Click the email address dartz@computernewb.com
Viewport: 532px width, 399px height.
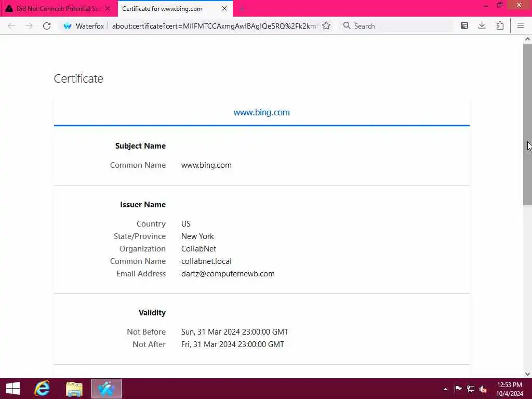point(228,274)
